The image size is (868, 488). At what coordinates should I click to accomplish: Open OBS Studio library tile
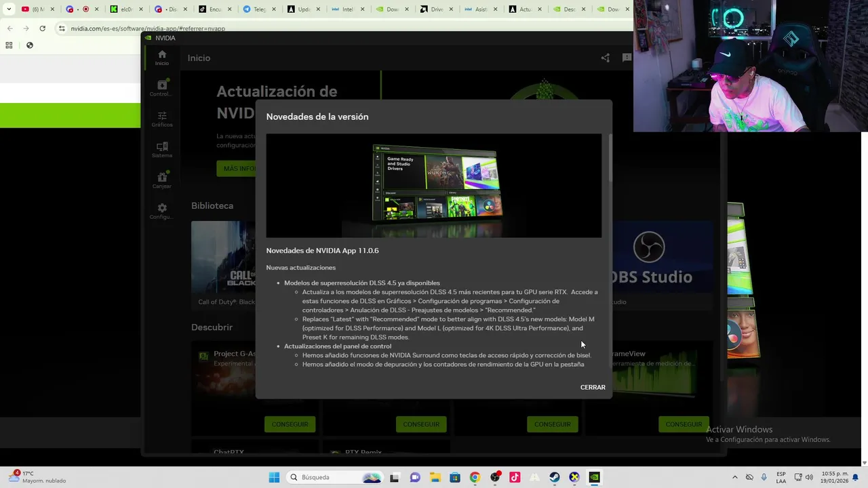(x=663, y=265)
